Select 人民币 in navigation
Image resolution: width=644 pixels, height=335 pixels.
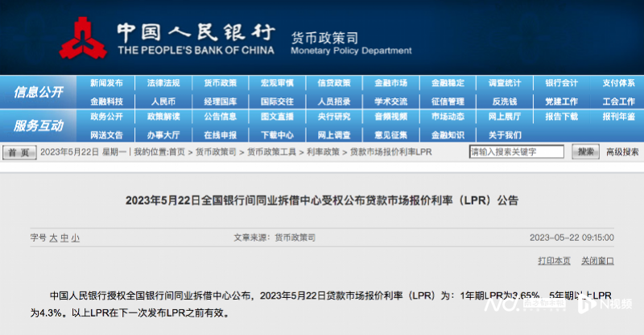point(163,101)
